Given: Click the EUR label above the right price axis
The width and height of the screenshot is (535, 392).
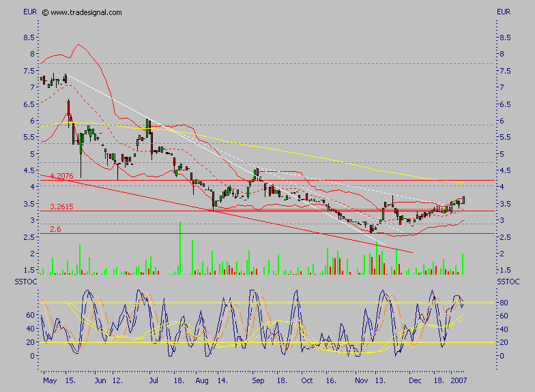Looking at the screenshot, I should coord(504,12).
